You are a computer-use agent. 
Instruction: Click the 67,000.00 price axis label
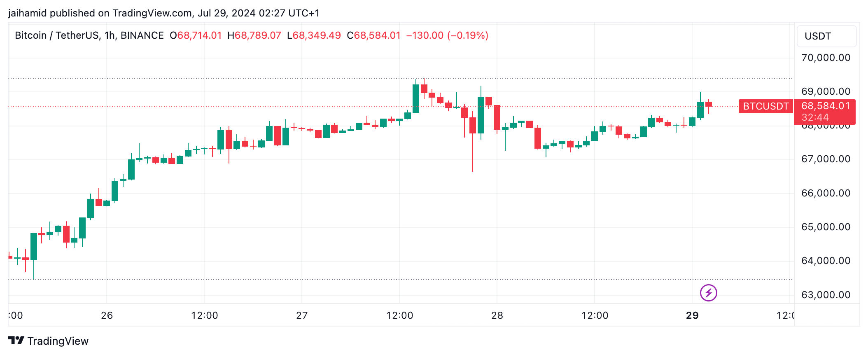(x=826, y=159)
